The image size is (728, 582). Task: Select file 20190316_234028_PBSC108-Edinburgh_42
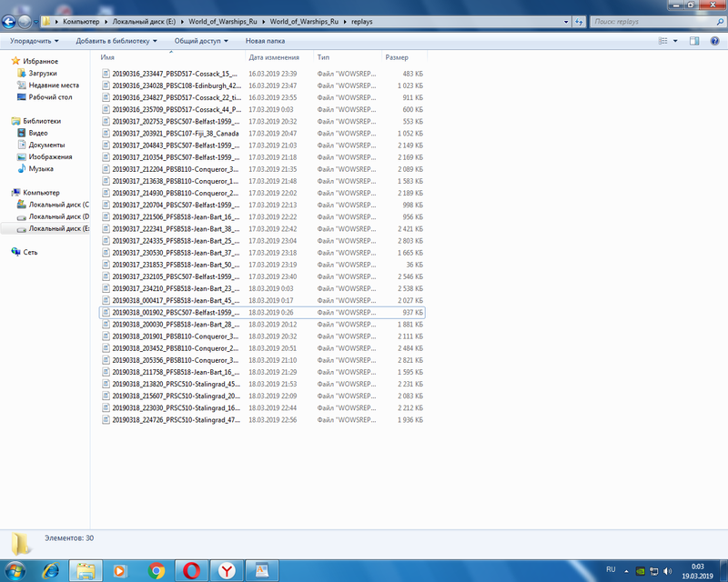[x=262, y=85]
